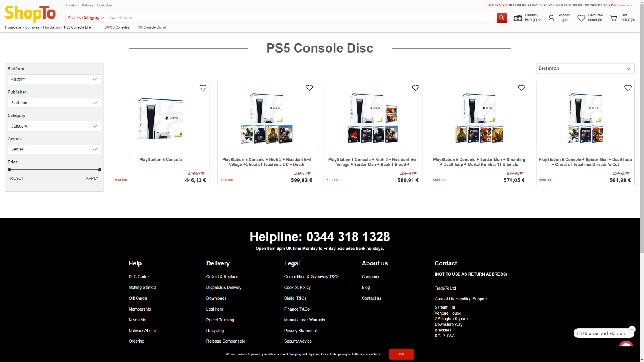Click the left price slider handle

tap(10, 170)
